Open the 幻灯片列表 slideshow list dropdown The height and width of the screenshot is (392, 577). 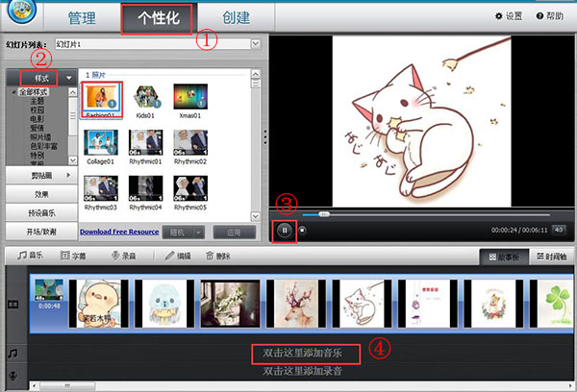click(x=256, y=44)
